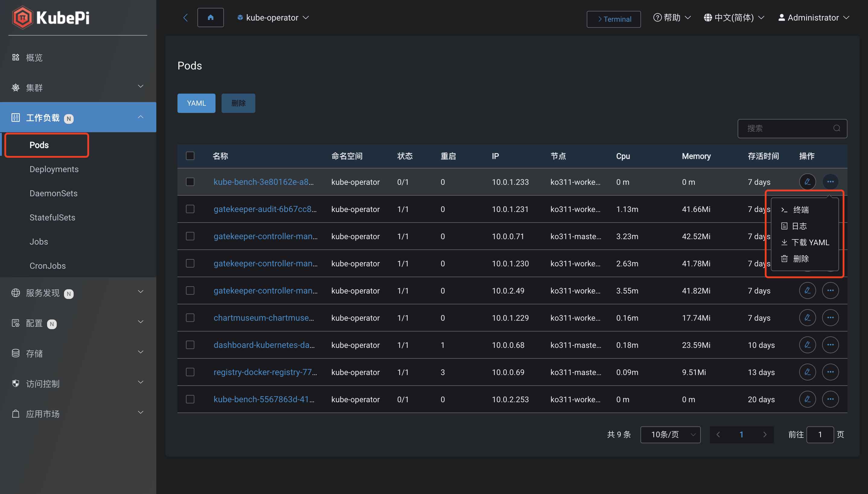
Task: Click the storage database icon
Action: pyautogui.click(x=16, y=353)
